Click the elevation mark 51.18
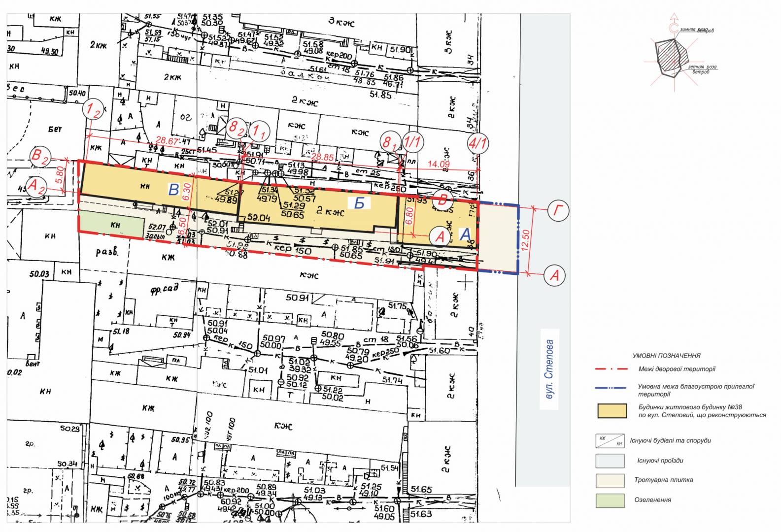Image resolution: width=781 pixels, height=532 pixels. [121, 332]
